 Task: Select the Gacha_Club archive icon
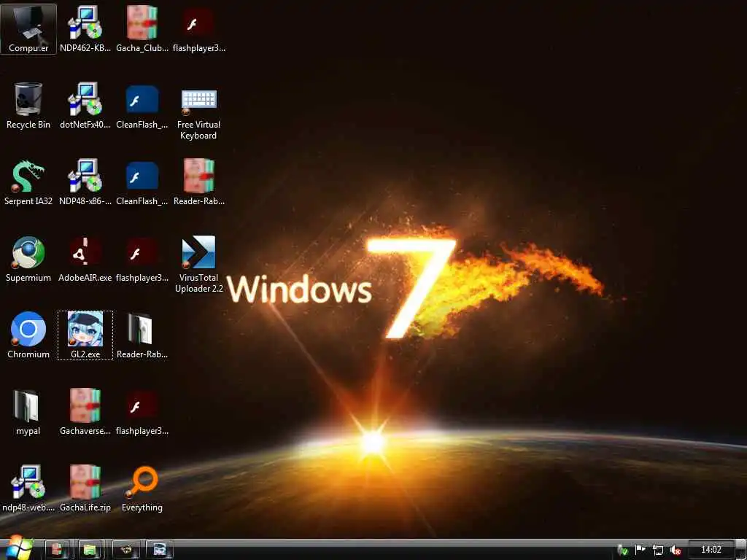(x=142, y=29)
